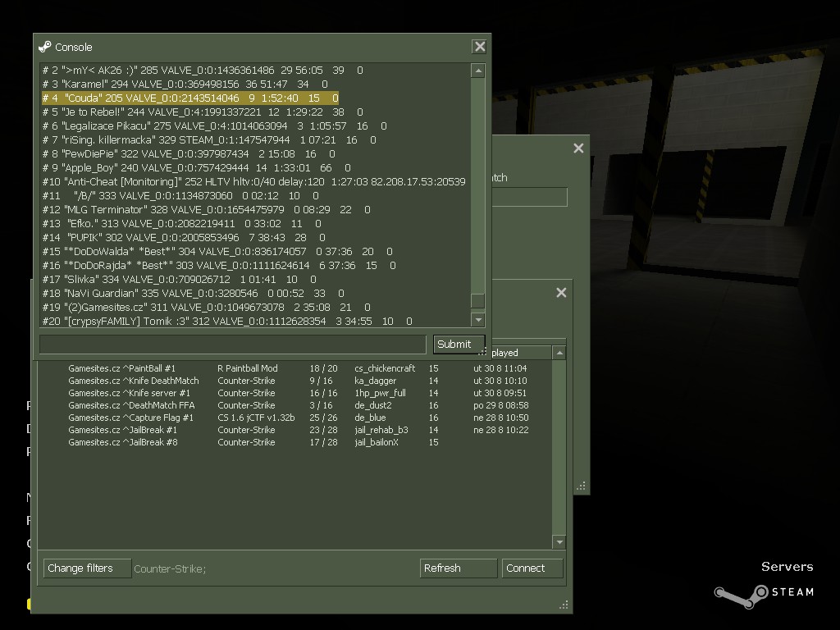Click the cs_chickencraft map cell
This screenshot has height=630, width=840.
[385, 368]
